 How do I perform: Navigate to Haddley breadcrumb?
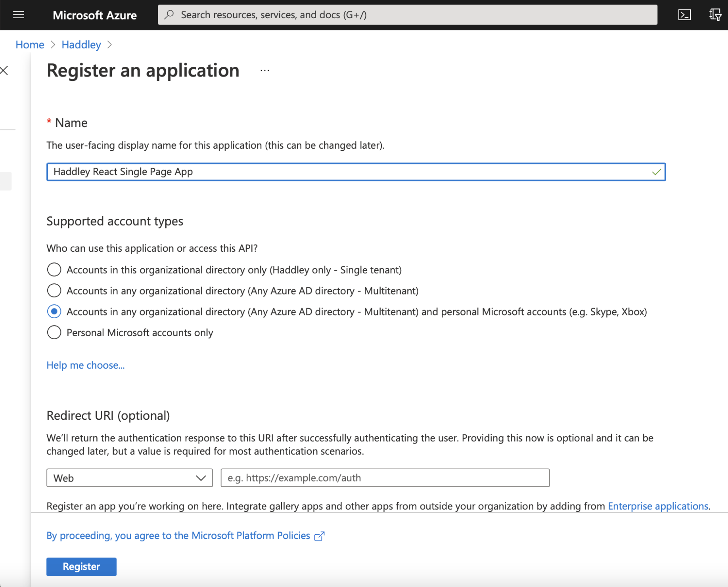click(81, 45)
